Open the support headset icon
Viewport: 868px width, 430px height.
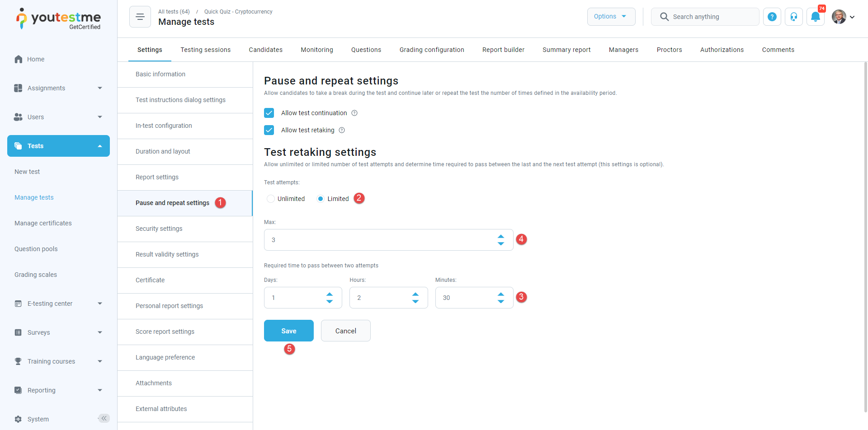(793, 17)
